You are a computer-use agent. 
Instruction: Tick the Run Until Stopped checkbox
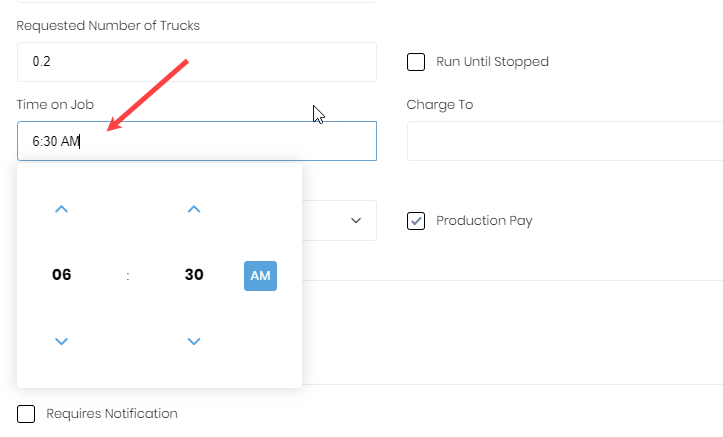click(416, 62)
